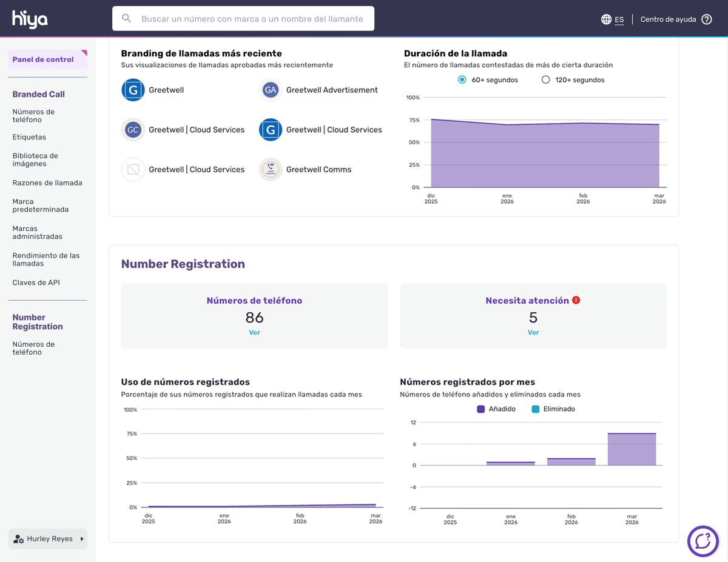Click Ver under Necesita atención
The height and width of the screenshot is (562, 728).
(533, 333)
